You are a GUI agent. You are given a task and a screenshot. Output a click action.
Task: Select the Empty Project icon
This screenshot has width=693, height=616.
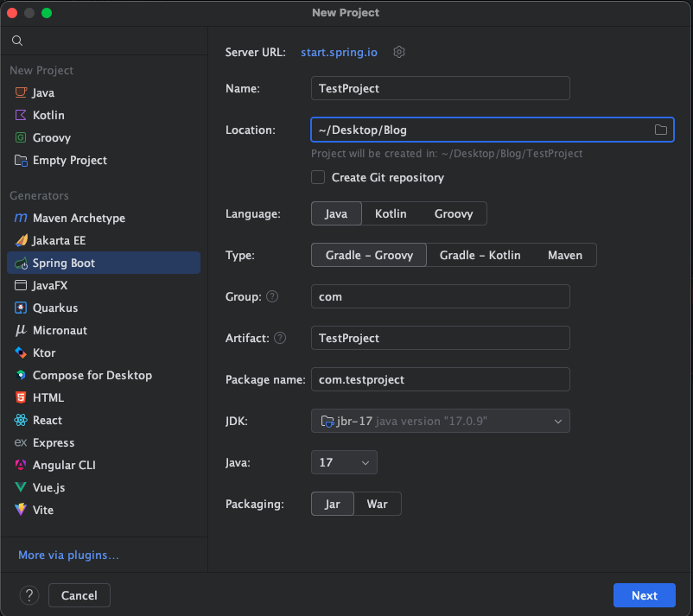pyautogui.click(x=21, y=160)
